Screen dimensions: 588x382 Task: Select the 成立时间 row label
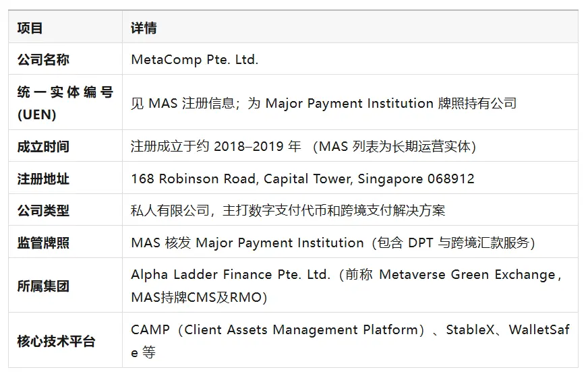pyautogui.click(x=65, y=146)
